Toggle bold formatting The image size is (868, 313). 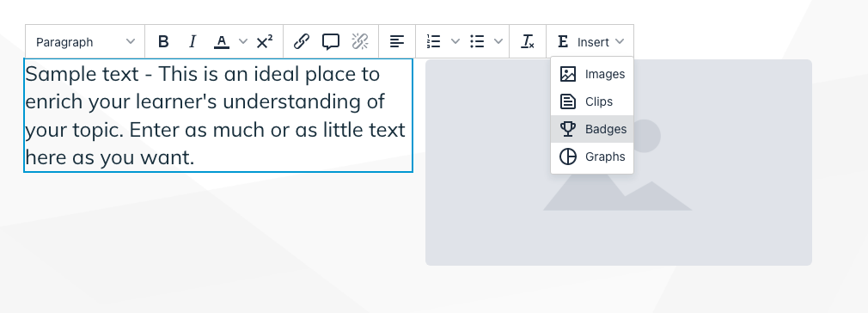click(x=163, y=41)
